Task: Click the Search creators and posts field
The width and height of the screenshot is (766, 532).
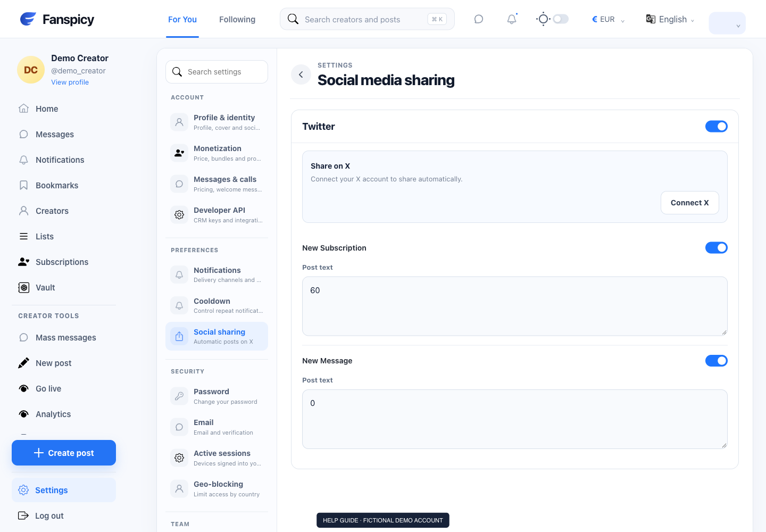Action: point(367,19)
